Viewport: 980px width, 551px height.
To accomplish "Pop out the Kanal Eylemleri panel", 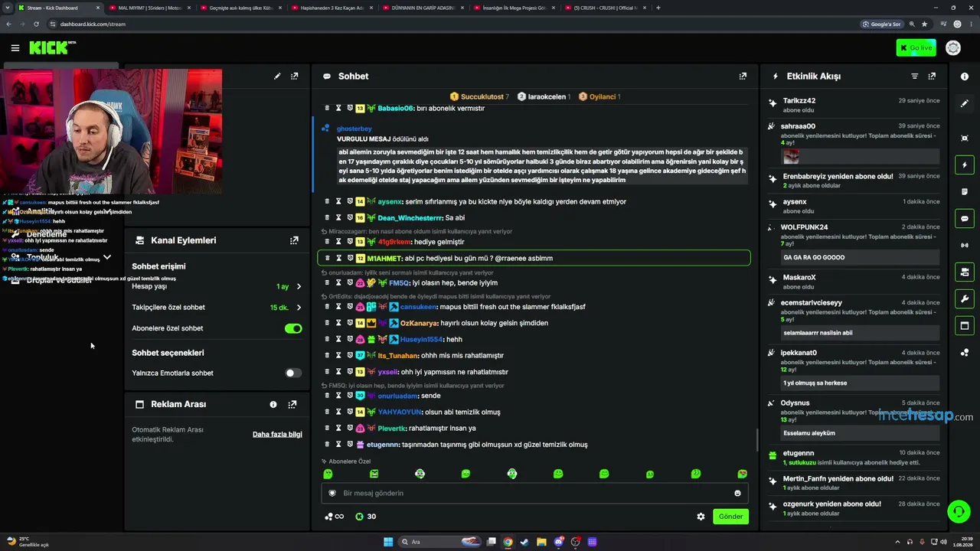I will [294, 240].
